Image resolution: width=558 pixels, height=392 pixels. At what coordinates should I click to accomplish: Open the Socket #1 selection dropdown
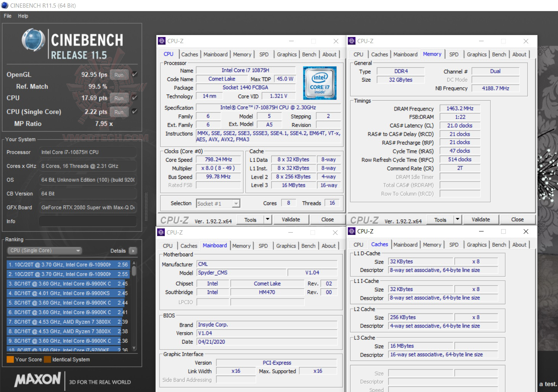click(x=218, y=204)
